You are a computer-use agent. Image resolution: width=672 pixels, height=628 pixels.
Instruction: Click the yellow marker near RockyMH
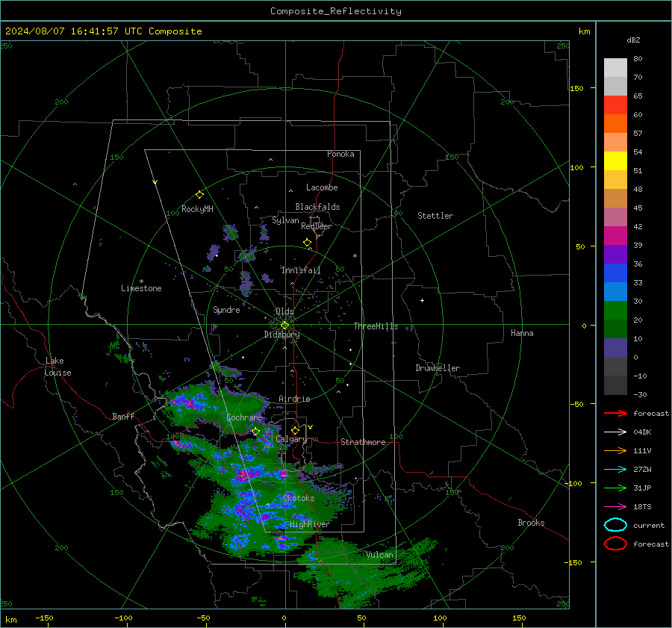coord(199,195)
